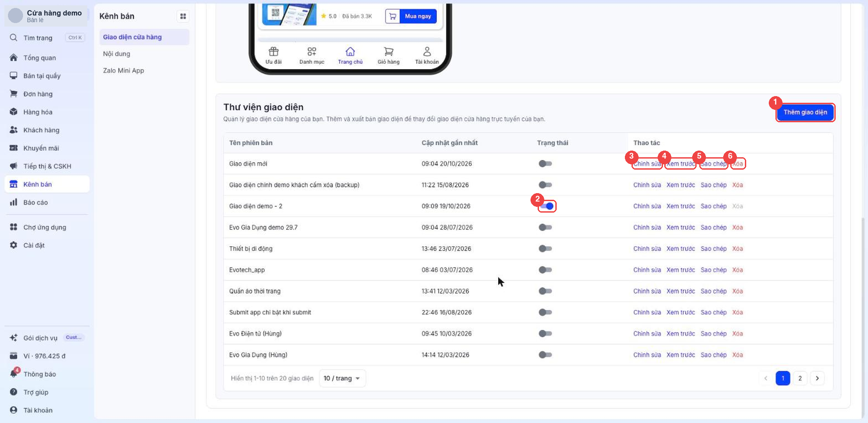Viewport: 868px width, 423px height.
Task: Open the Cửa hàng demo store switcher
Action: point(46,16)
